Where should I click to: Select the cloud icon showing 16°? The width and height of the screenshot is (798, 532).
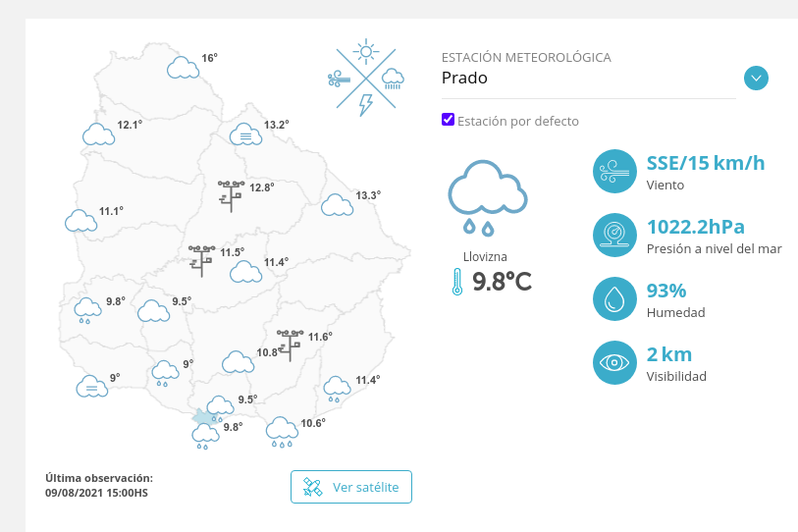tap(183, 69)
